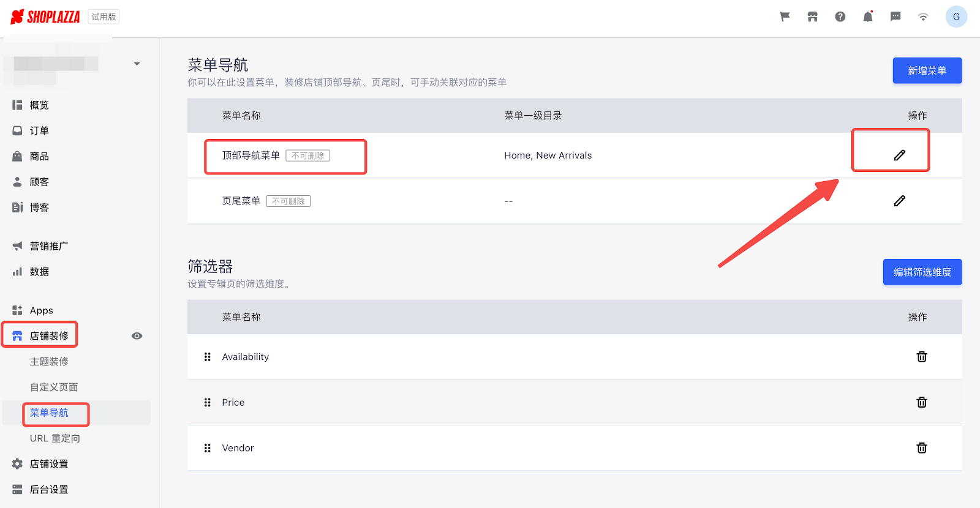Open the G account avatar menu
Image resolution: width=980 pixels, height=508 pixels.
click(x=956, y=17)
